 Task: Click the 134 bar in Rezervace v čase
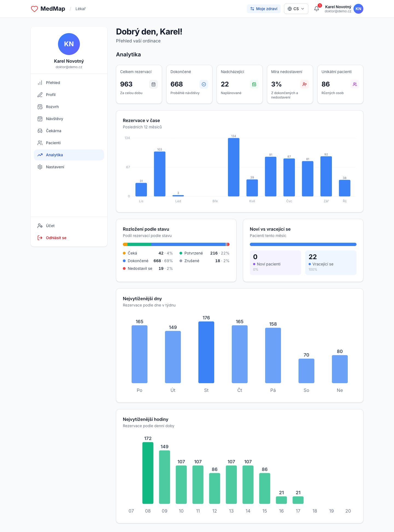[234, 167]
